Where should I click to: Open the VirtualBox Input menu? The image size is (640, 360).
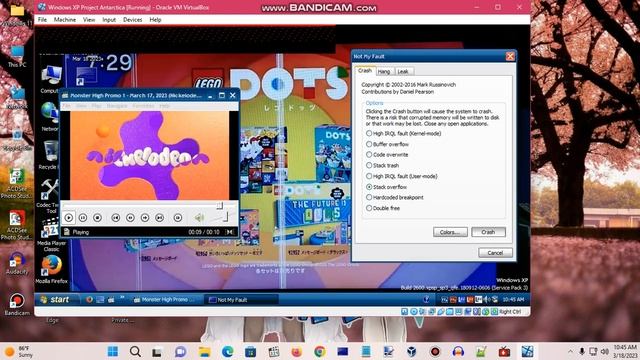pyautogui.click(x=109, y=20)
